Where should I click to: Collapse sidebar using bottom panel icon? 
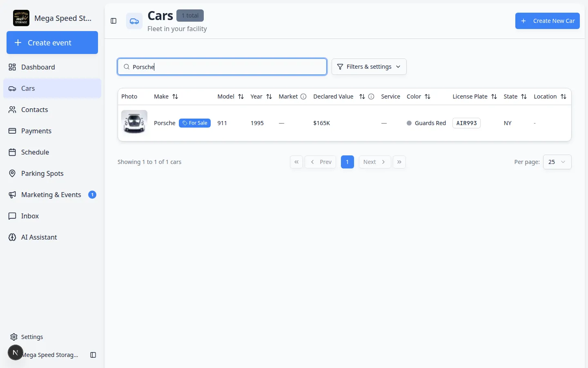(93, 355)
